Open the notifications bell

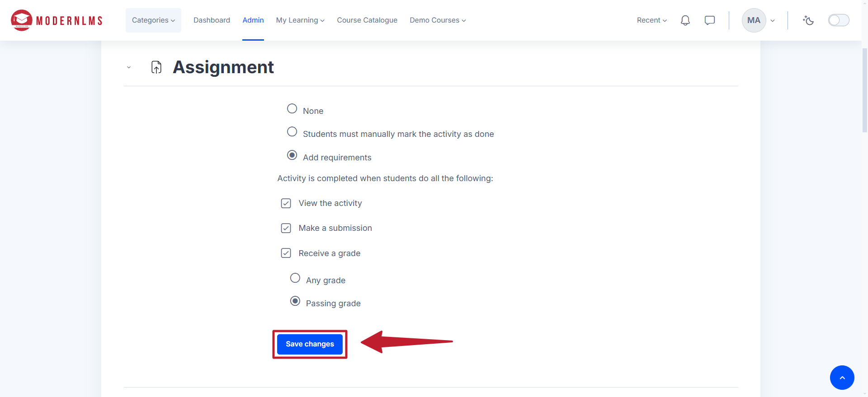685,20
